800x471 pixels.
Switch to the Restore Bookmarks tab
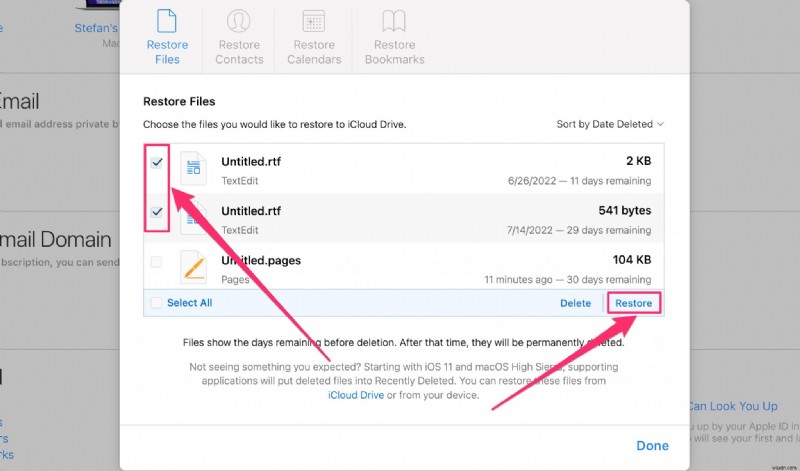click(394, 37)
